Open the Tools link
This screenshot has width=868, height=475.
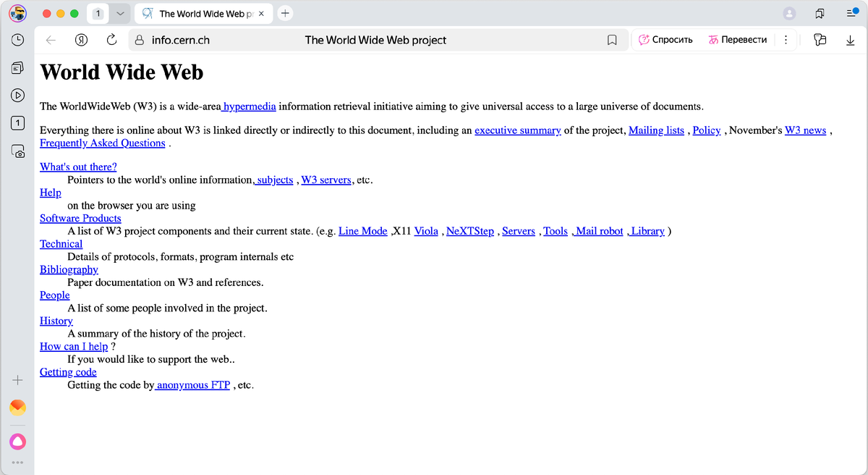556,231
